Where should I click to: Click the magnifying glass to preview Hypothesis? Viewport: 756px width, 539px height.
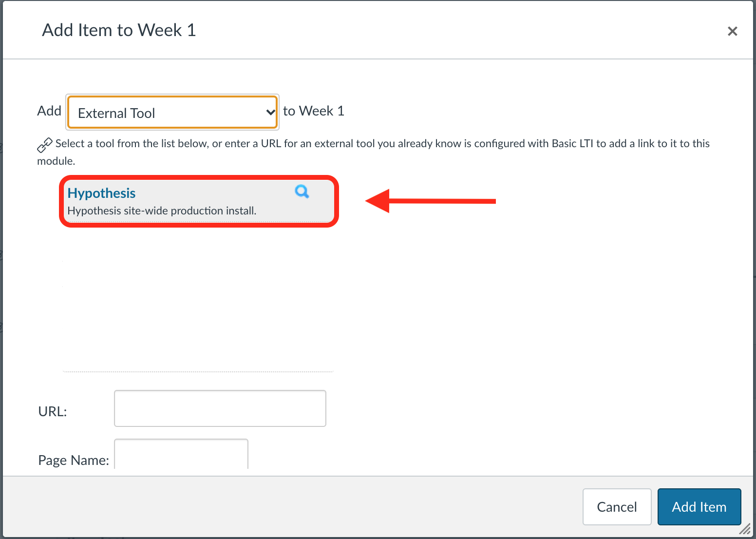[x=302, y=192]
